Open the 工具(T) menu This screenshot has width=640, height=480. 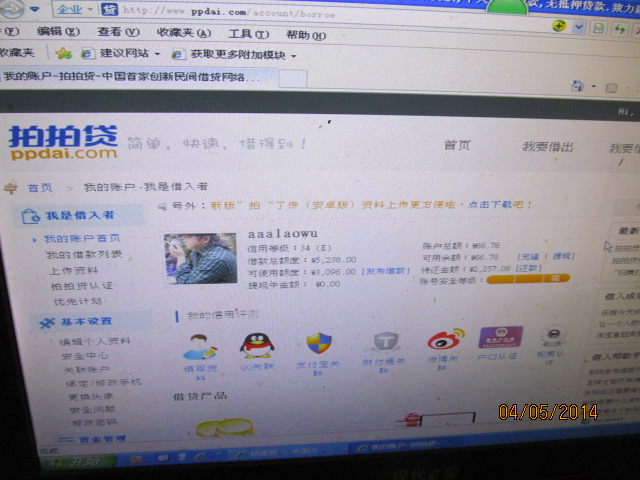click(249, 34)
